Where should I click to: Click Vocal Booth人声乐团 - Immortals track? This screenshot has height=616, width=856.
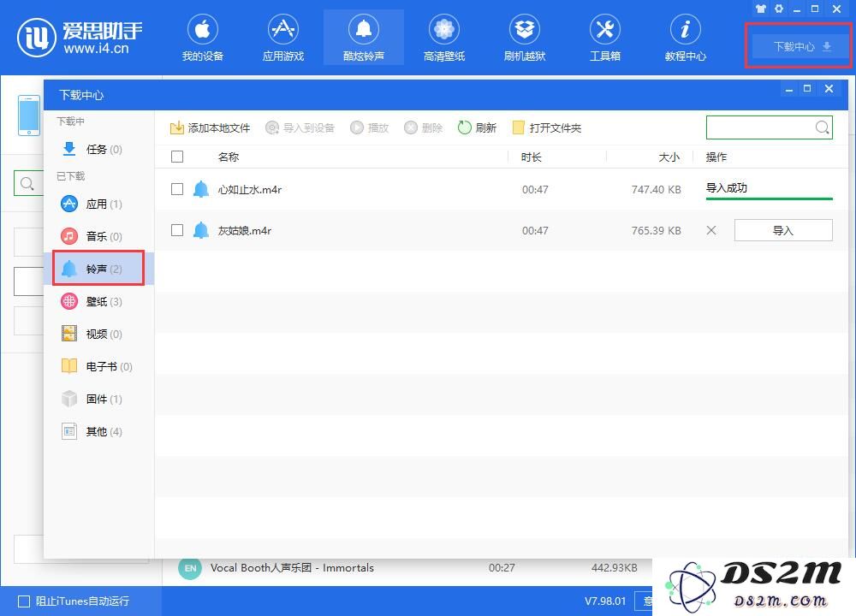coord(292,567)
